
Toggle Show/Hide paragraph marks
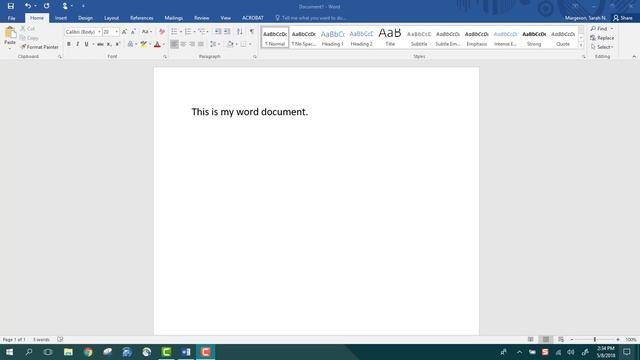point(252,32)
